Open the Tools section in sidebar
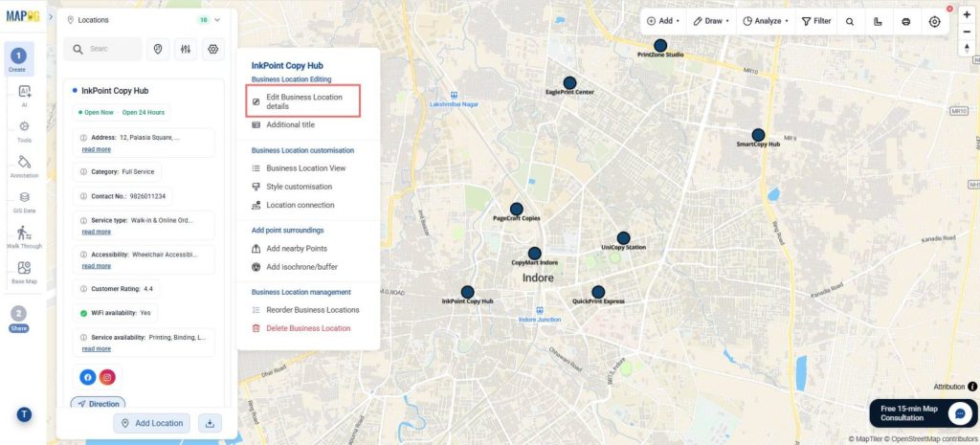Viewport: 980px width, 445px height. click(x=24, y=131)
